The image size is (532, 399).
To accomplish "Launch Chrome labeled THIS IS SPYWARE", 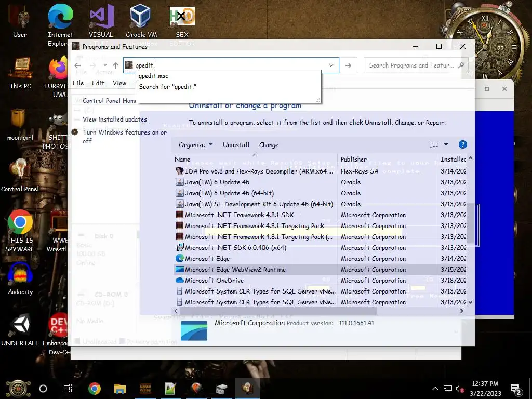I will click(20, 231).
